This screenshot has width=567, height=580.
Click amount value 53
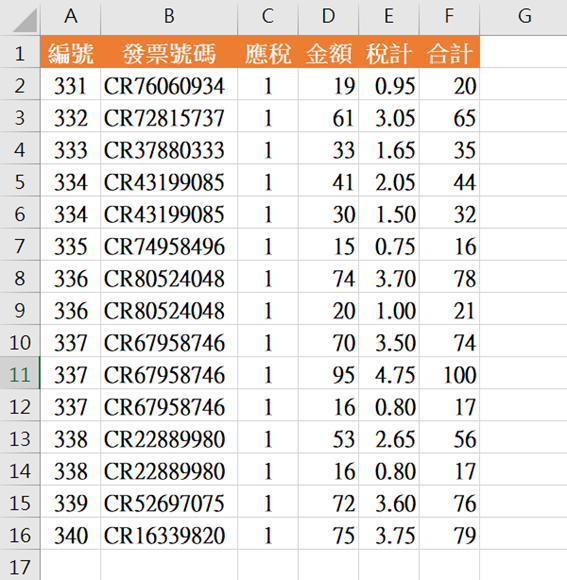pyautogui.click(x=328, y=437)
